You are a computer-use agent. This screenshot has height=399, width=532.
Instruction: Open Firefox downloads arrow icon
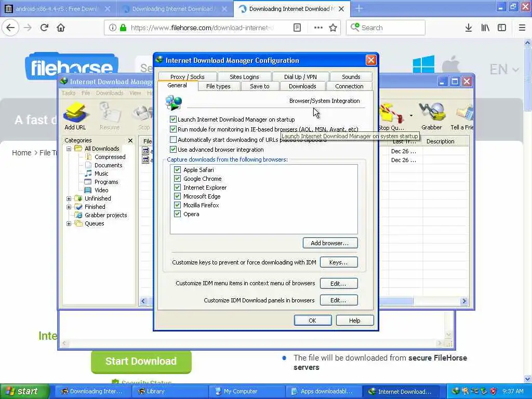pyautogui.click(x=469, y=28)
